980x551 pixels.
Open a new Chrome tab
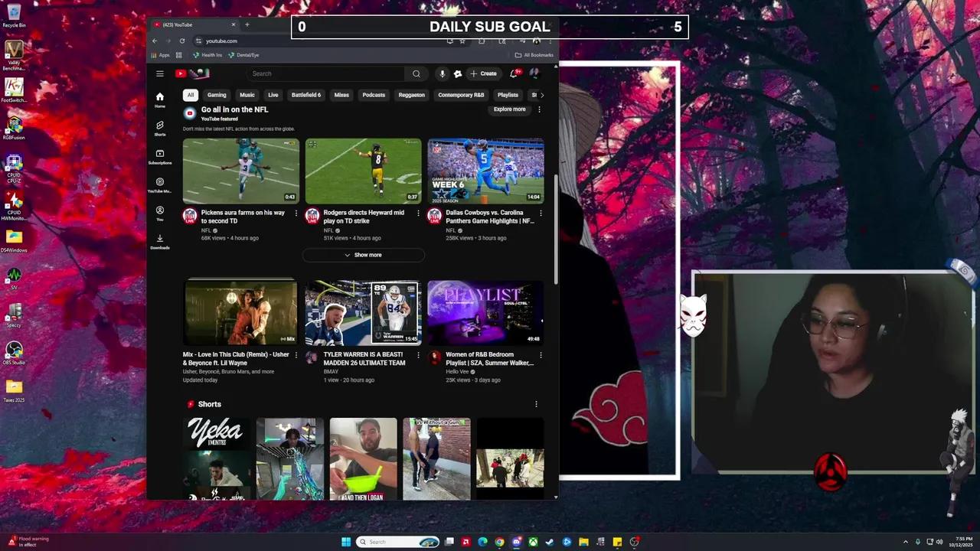point(247,24)
